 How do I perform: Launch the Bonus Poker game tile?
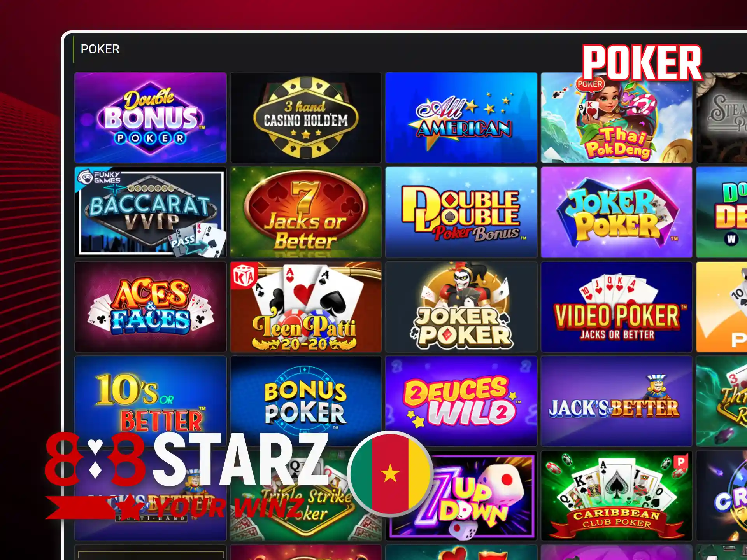306,401
